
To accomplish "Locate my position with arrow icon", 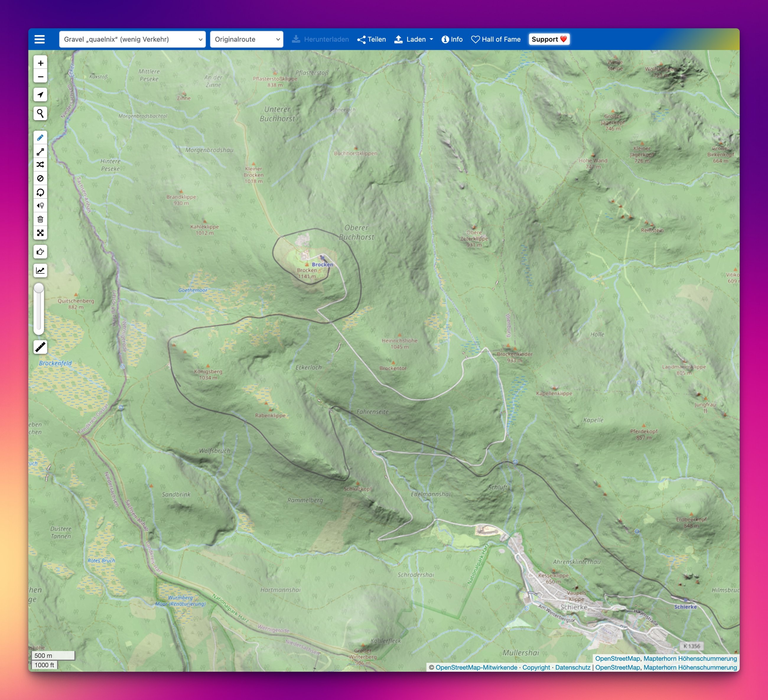I will (x=40, y=95).
